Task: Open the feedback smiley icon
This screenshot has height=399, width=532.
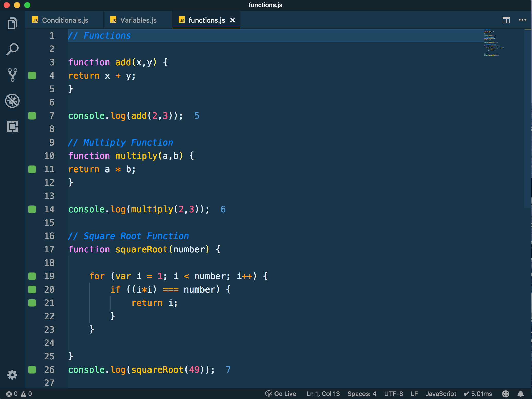Action: coord(506,394)
